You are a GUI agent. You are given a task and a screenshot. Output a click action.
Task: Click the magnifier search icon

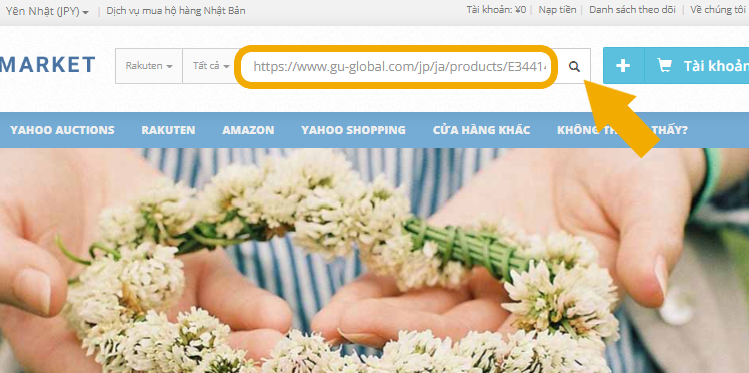tap(574, 66)
